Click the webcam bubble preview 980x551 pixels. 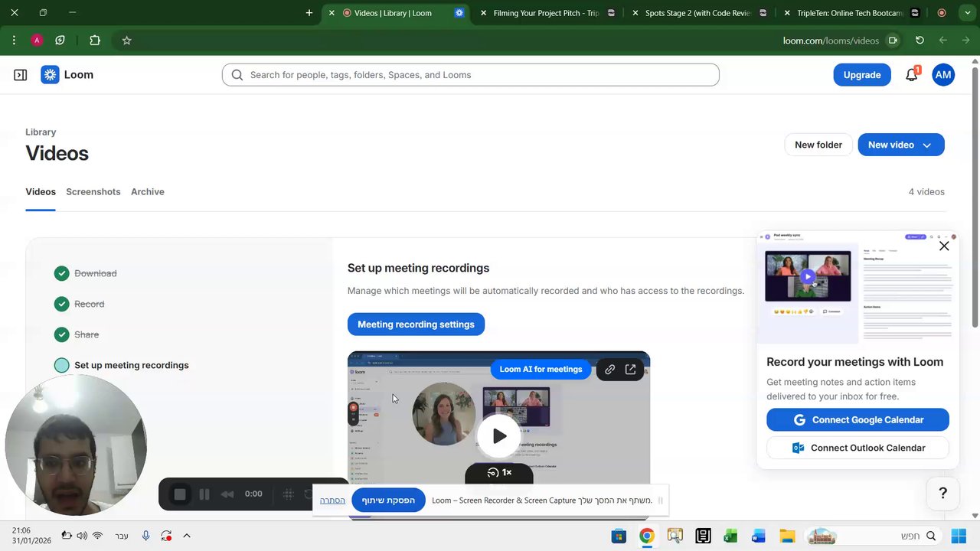[75, 446]
